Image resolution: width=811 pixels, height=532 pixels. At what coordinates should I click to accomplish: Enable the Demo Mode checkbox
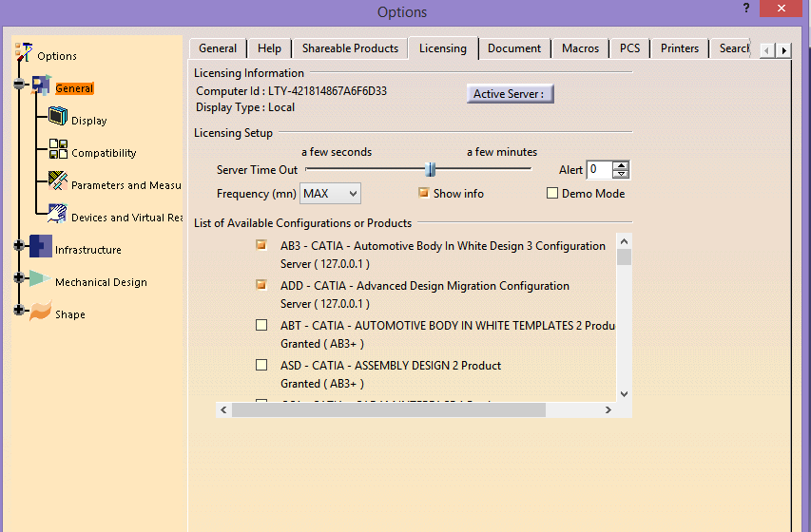pos(552,193)
